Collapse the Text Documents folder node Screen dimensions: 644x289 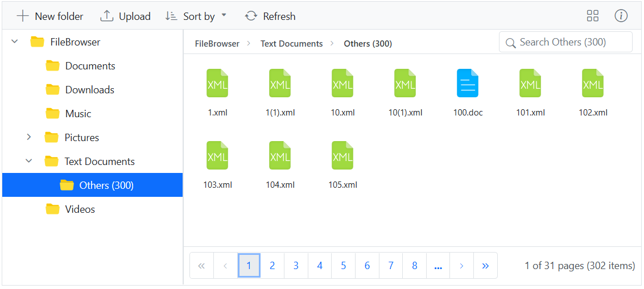pos(29,161)
